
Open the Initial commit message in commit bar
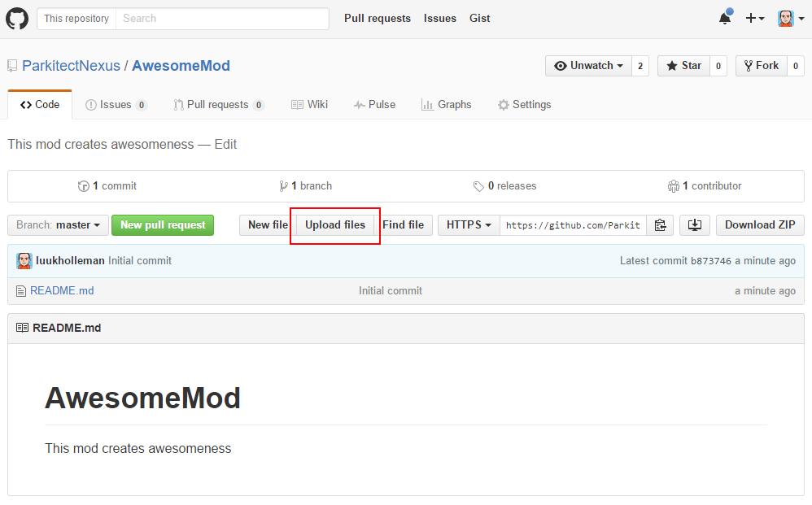pos(140,261)
